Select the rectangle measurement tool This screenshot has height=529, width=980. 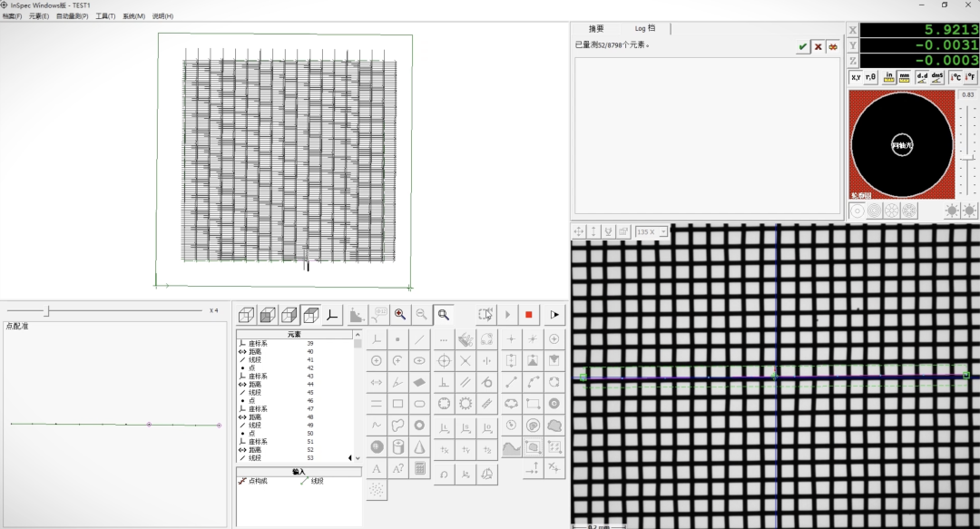[397, 404]
